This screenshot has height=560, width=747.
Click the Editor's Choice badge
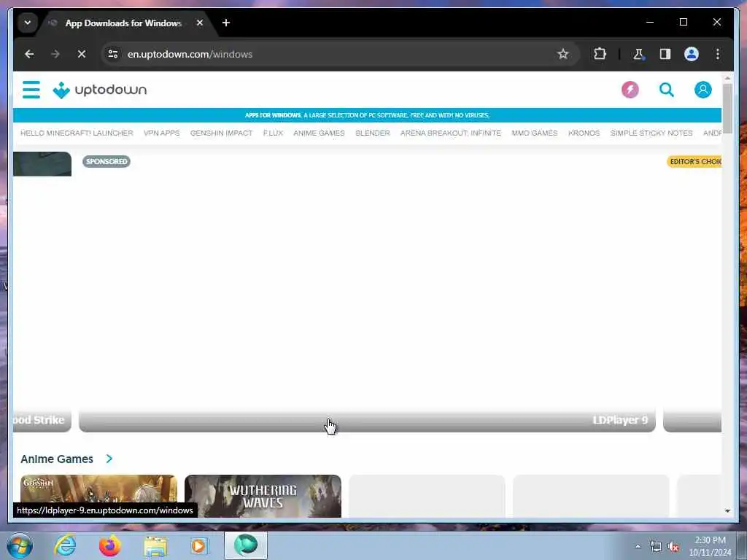point(694,161)
